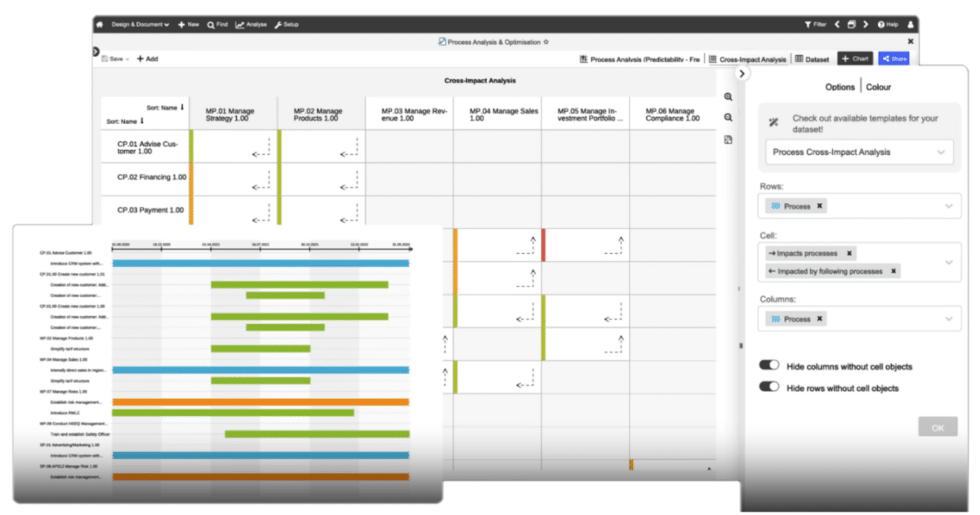
Task: Collapse the options side panel with arrow
Action: pyautogui.click(x=742, y=73)
